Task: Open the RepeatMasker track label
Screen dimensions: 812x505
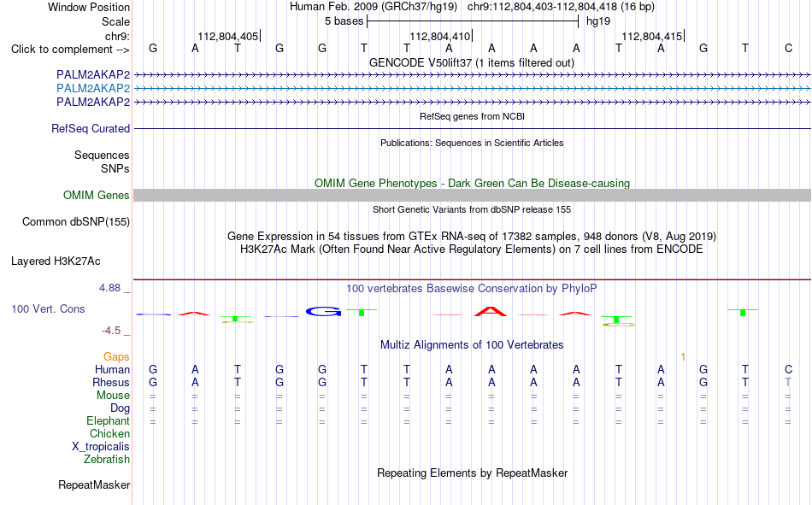Action: [x=94, y=485]
